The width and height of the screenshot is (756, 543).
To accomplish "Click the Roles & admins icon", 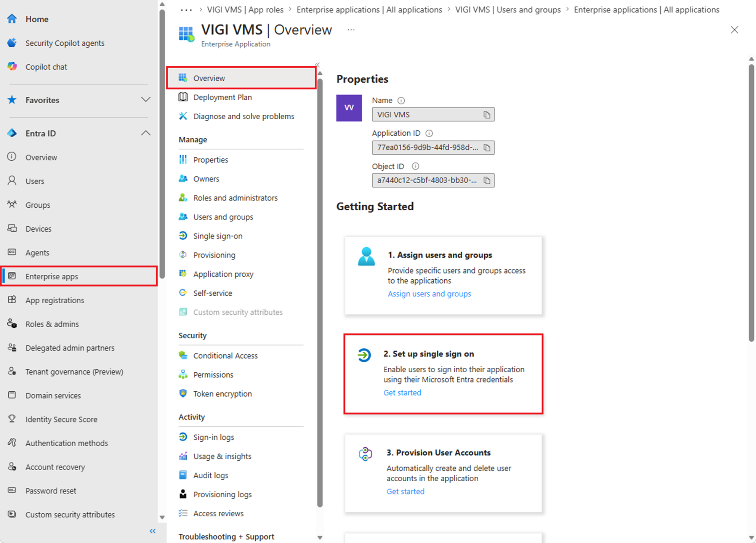I will tap(12, 324).
